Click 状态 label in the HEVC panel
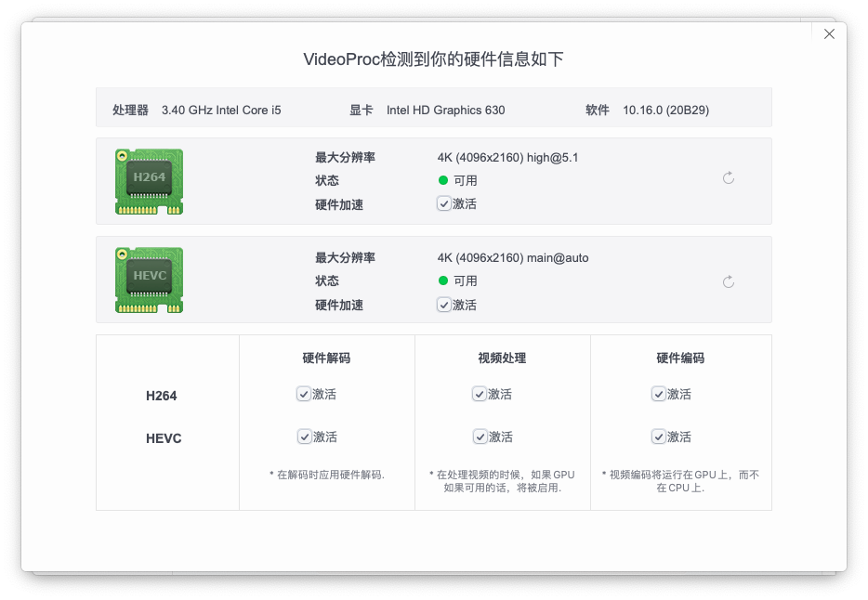This screenshot has width=868, height=600. [326, 280]
